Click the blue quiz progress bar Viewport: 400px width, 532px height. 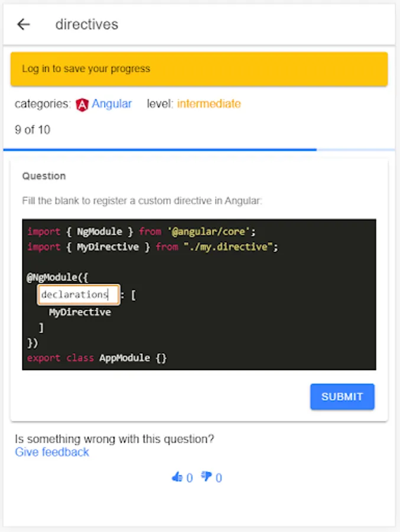[x=199, y=150]
